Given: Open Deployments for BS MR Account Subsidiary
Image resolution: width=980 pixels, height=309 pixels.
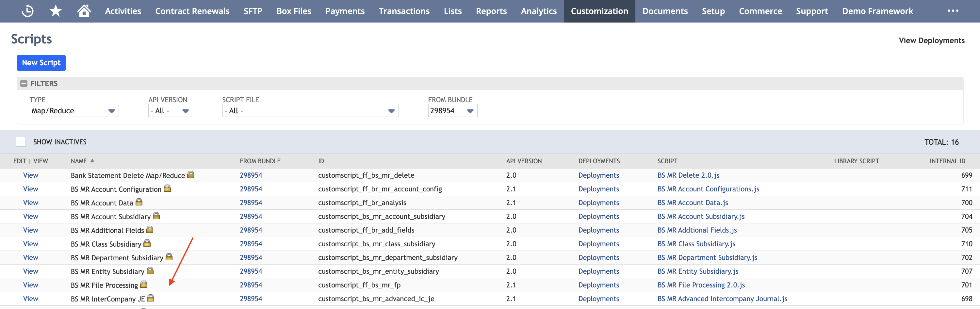Looking at the screenshot, I should (598, 216).
